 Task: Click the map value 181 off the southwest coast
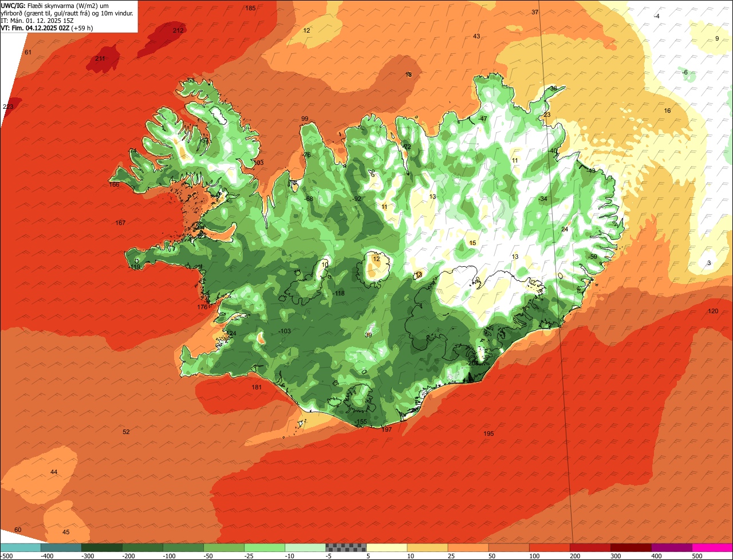pos(257,388)
